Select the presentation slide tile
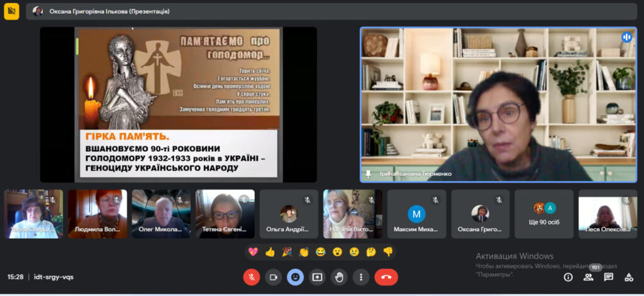The image size is (644, 296). (179, 105)
